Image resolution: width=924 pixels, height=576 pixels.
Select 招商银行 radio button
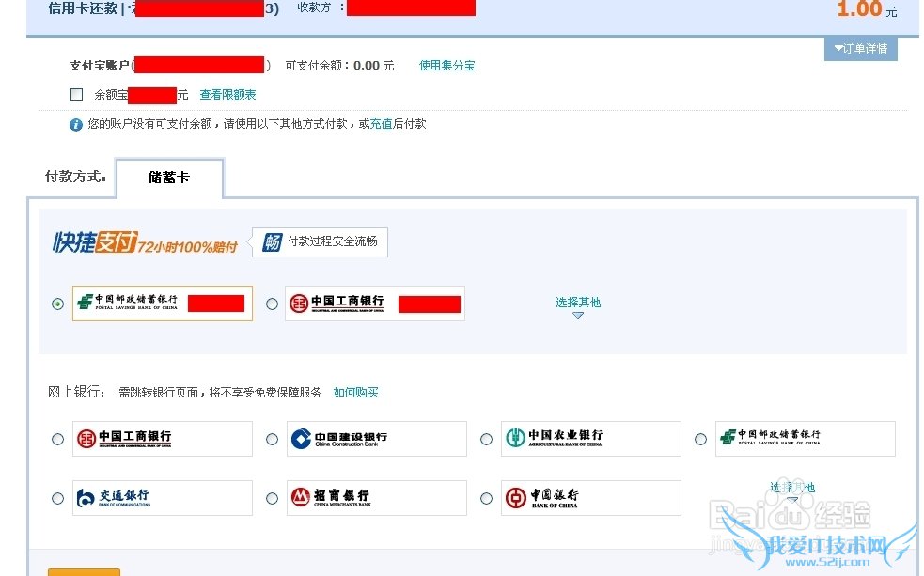coord(272,498)
